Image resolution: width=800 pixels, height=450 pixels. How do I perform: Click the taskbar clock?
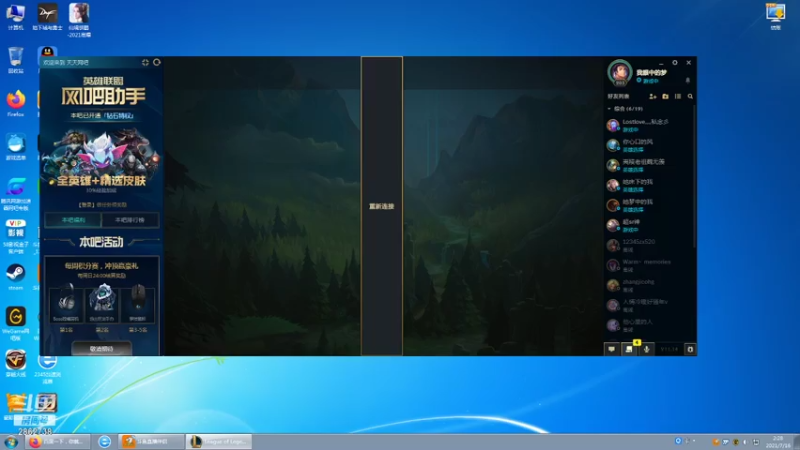[x=777, y=442]
